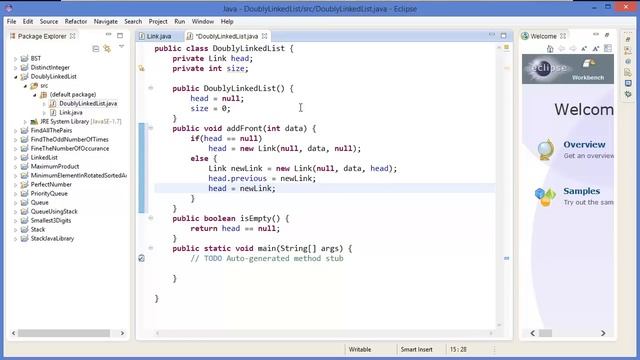This screenshot has width=640, height=360.
Task: Click the TODO task marker in gutter
Action: coord(141,258)
